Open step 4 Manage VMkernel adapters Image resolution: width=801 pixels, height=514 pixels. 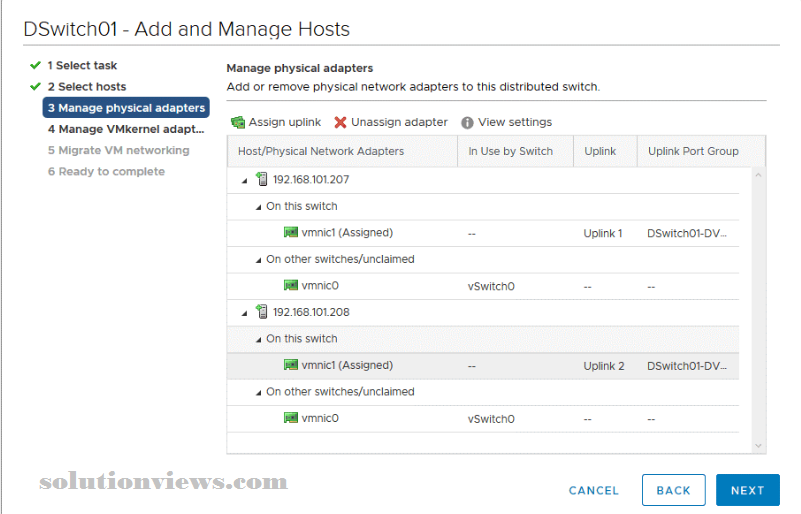(126, 129)
